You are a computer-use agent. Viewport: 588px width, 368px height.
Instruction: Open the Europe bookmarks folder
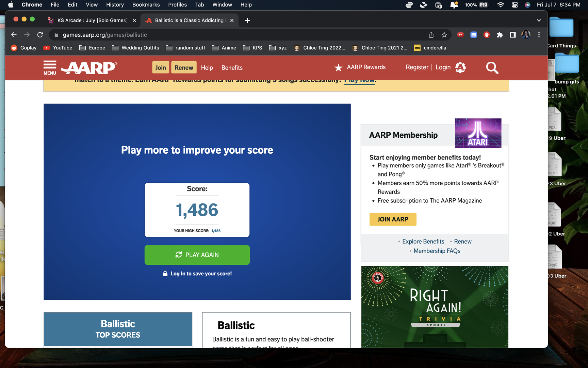pyautogui.click(x=92, y=48)
